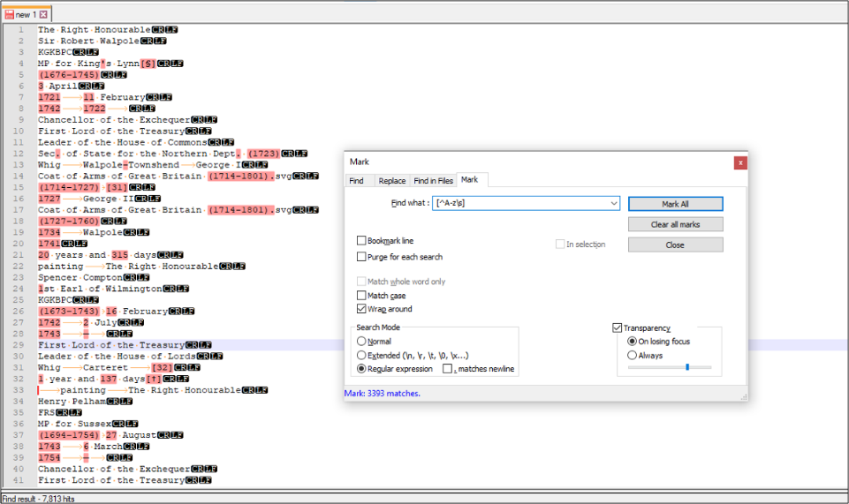The width and height of the screenshot is (849, 504).
Task: Click the transparency slider handle
Action: coord(687,367)
